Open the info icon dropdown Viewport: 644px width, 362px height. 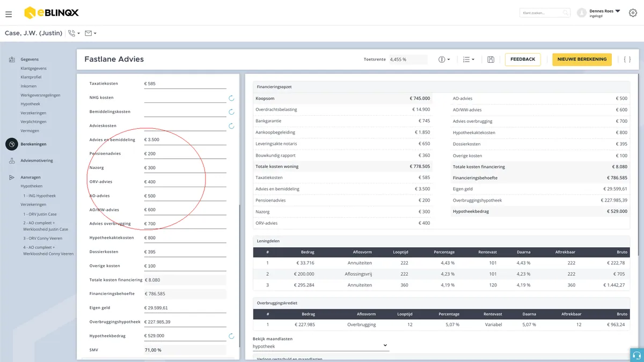click(444, 60)
